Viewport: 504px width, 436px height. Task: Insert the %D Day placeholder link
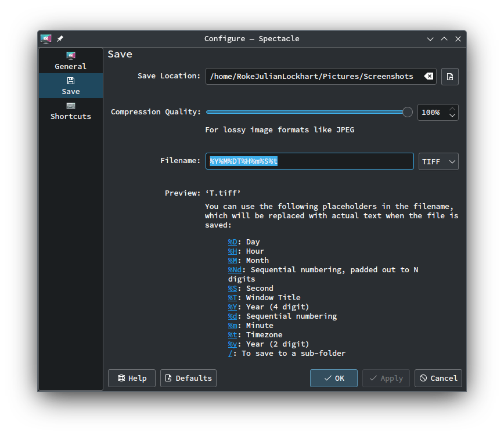pyautogui.click(x=232, y=242)
